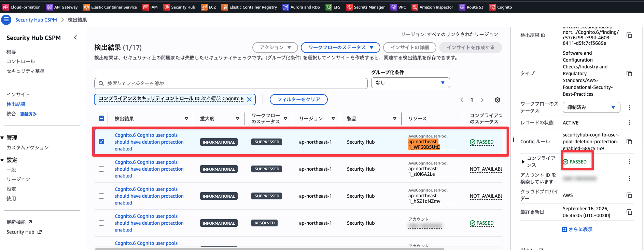This screenshot has width=644, height=250.
Task: Open Elastic Container Service shortcut
Action: pyautogui.click(x=110, y=7)
